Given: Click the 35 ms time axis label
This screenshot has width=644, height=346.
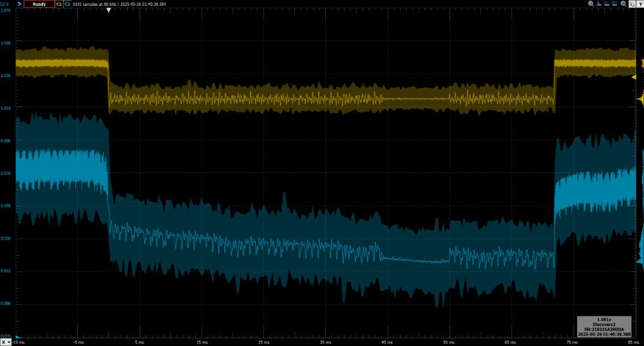Looking at the screenshot, I should pos(325,342).
